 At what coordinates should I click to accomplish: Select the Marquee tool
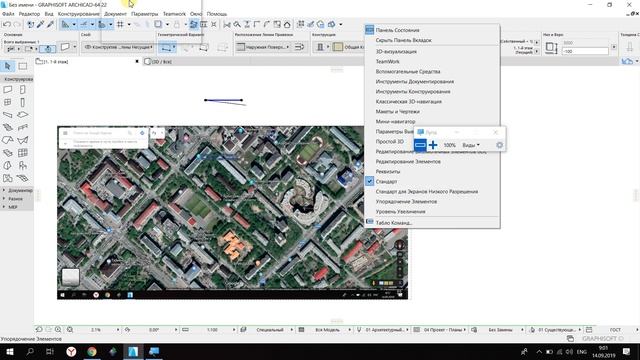23,66
